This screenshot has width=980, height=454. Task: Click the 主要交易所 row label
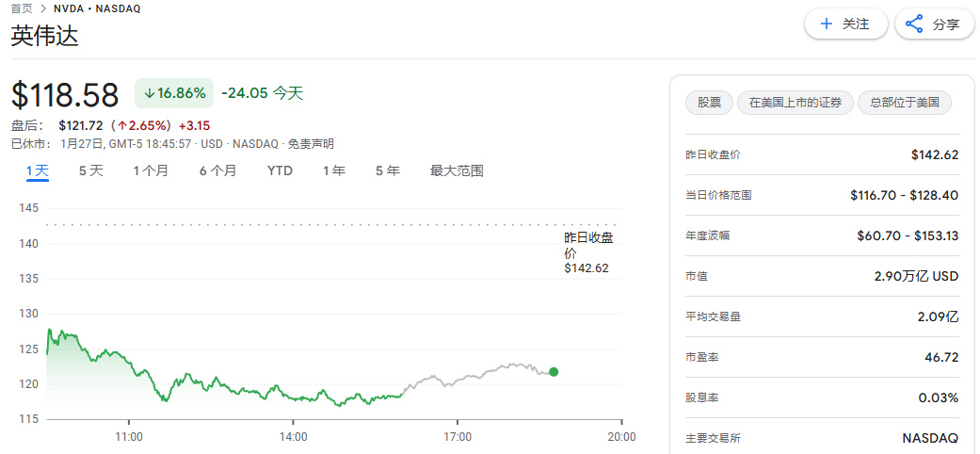(714, 438)
